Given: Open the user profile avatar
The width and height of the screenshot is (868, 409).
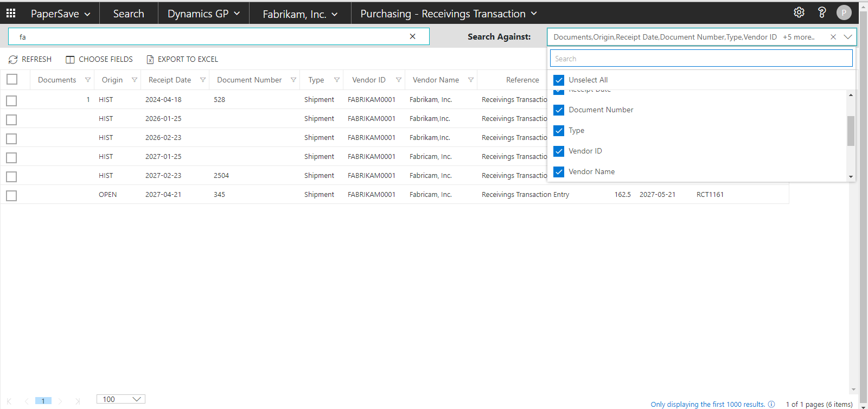Looking at the screenshot, I should (844, 12).
